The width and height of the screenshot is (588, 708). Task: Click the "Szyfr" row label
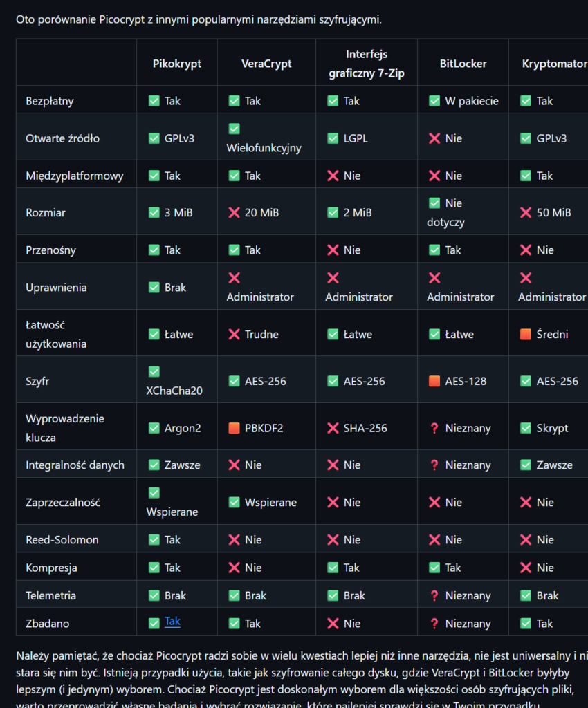(x=37, y=382)
